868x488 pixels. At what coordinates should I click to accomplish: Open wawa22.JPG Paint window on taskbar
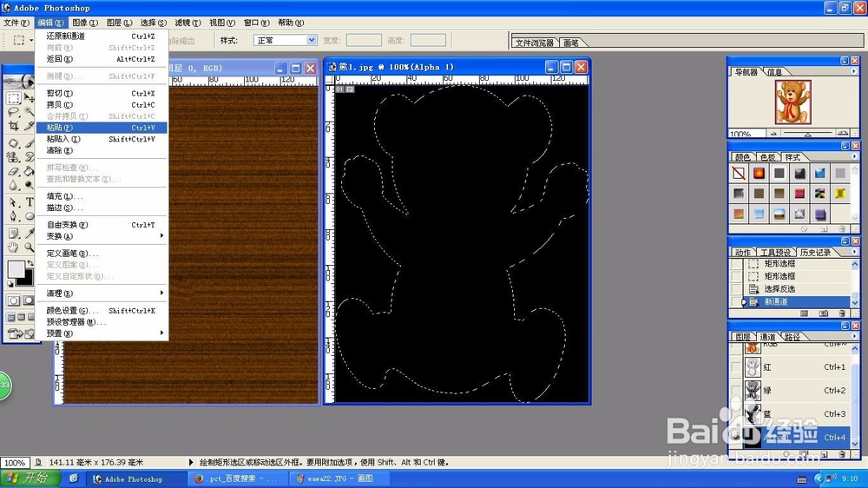click(x=339, y=478)
